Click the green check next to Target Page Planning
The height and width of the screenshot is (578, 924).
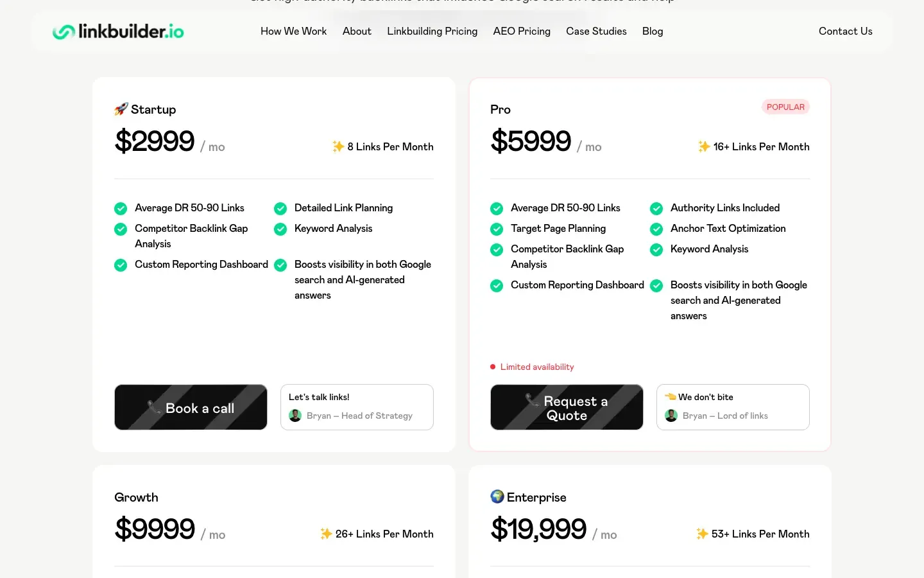click(497, 229)
